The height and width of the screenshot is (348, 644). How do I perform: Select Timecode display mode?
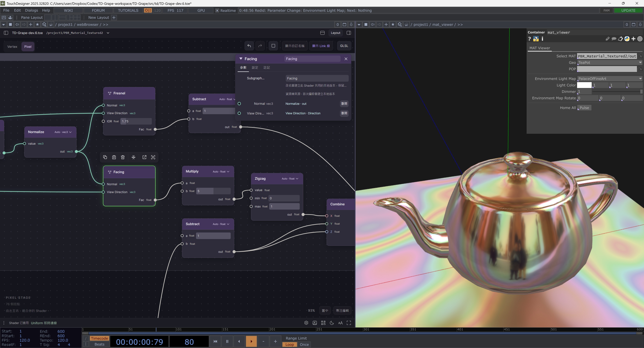tap(99, 338)
